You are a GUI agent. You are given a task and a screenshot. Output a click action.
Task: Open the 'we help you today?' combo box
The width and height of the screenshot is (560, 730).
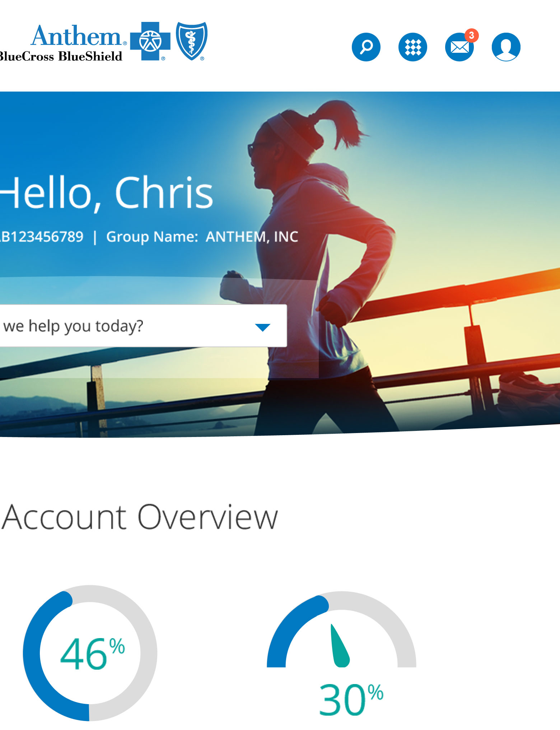coord(143,326)
